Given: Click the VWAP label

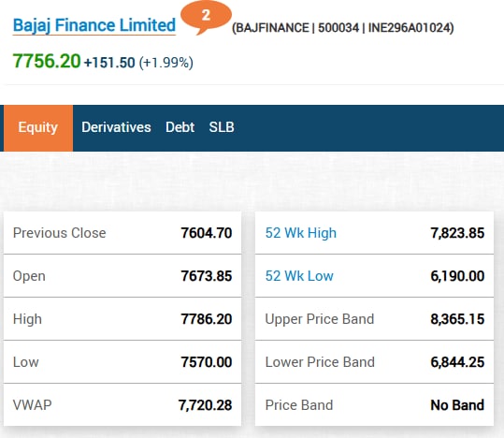Looking at the screenshot, I should coord(32,405).
